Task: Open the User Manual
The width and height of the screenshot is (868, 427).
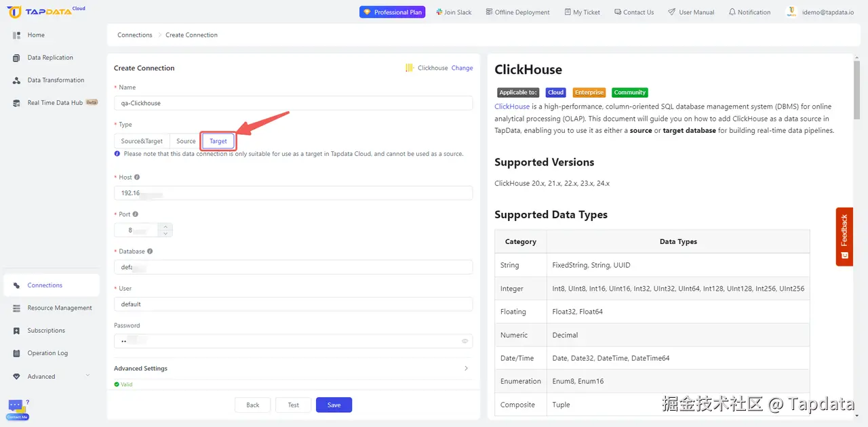Action: (691, 12)
